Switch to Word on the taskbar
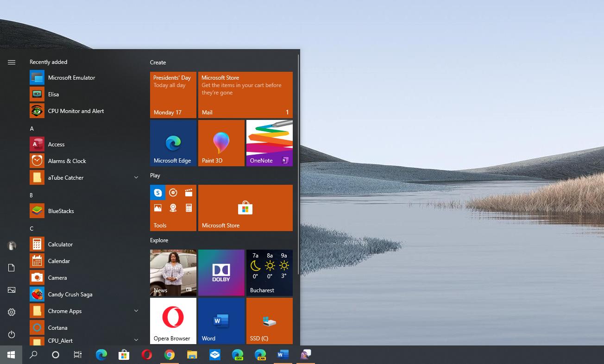This screenshot has width=604, height=364. coord(283,355)
